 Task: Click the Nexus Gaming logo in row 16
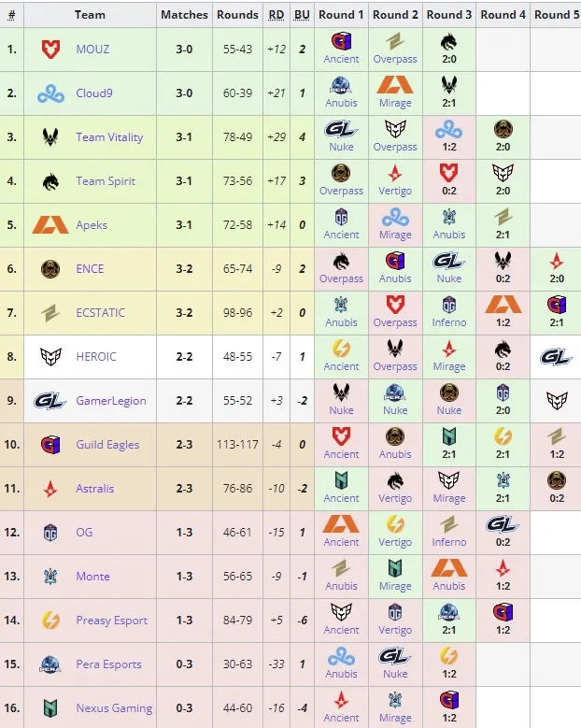pos(50,708)
